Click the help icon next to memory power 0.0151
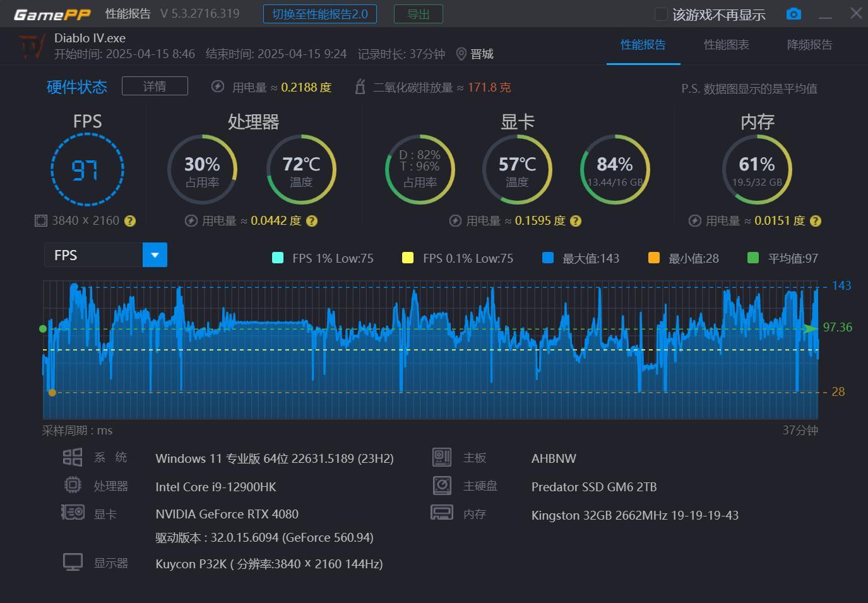The image size is (868, 603). (x=816, y=221)
